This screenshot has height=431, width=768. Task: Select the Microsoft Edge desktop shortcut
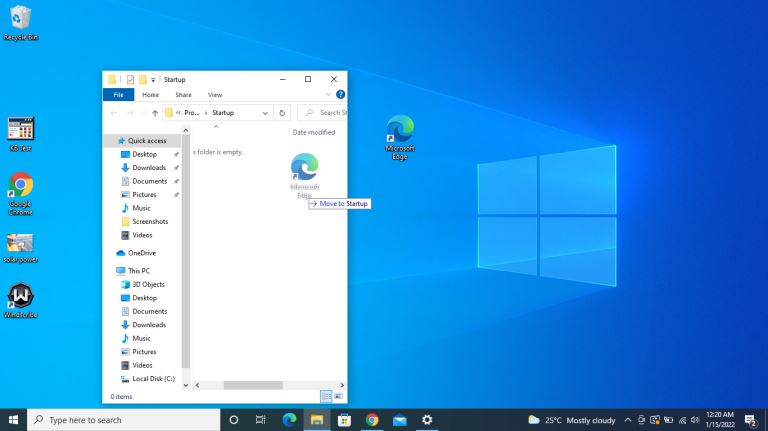coord(400,137)
